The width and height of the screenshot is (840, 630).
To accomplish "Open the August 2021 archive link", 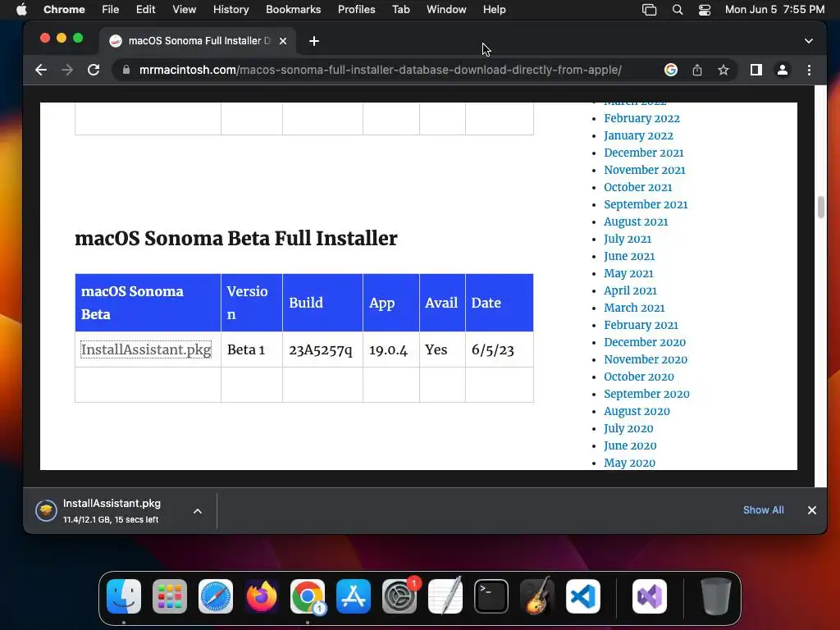I will 636,221.
